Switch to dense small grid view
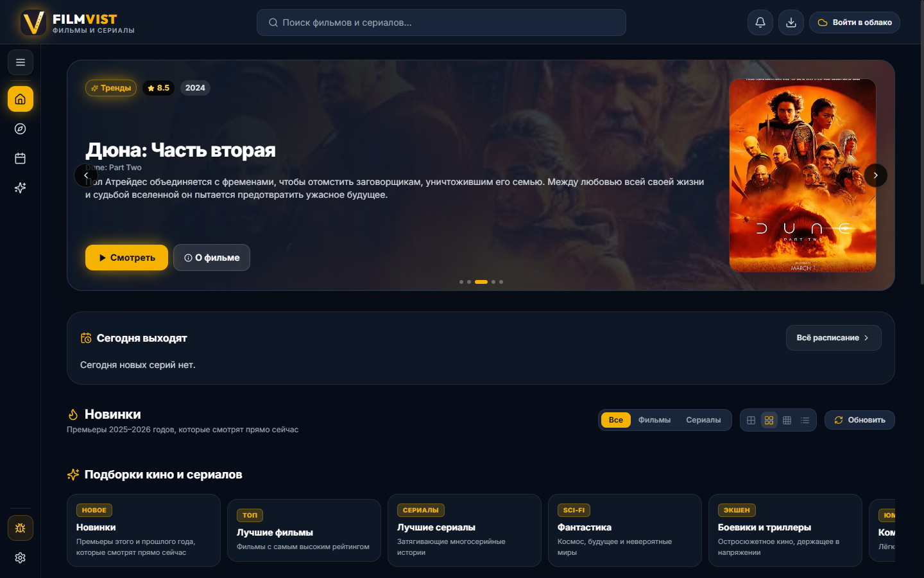This screenshot has width=924, height=578. click(x=787, y=420)
